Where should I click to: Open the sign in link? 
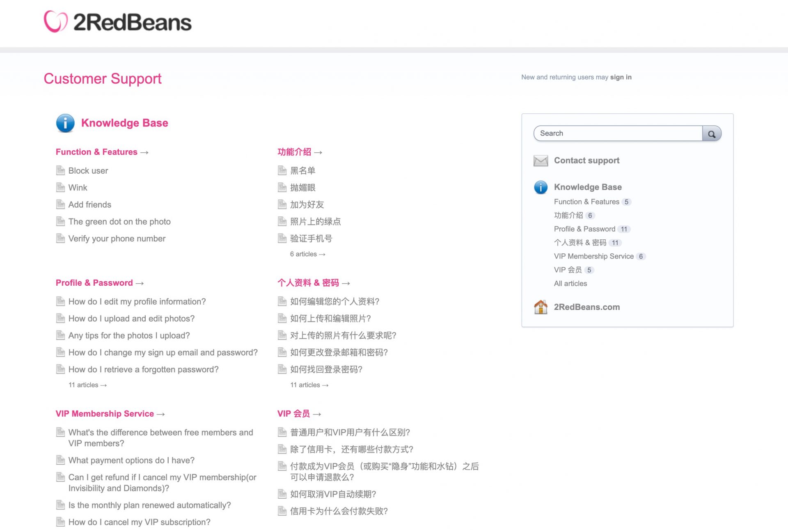621,77
